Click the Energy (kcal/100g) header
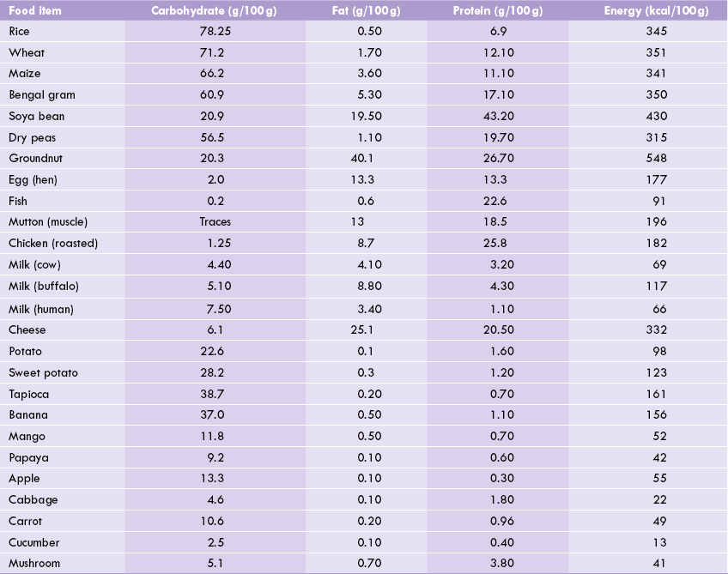The width and height of the screenshot is (728, 574). (x=656, y=10)
